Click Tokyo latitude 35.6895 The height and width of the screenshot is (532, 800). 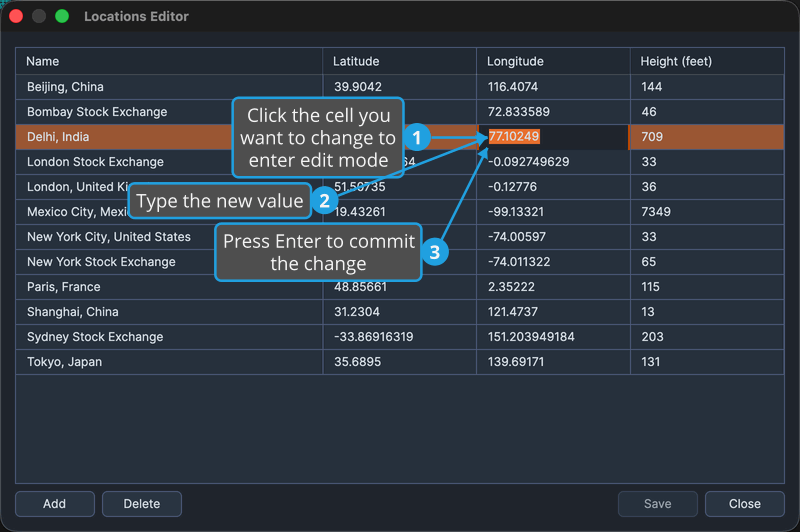[399, 362]
